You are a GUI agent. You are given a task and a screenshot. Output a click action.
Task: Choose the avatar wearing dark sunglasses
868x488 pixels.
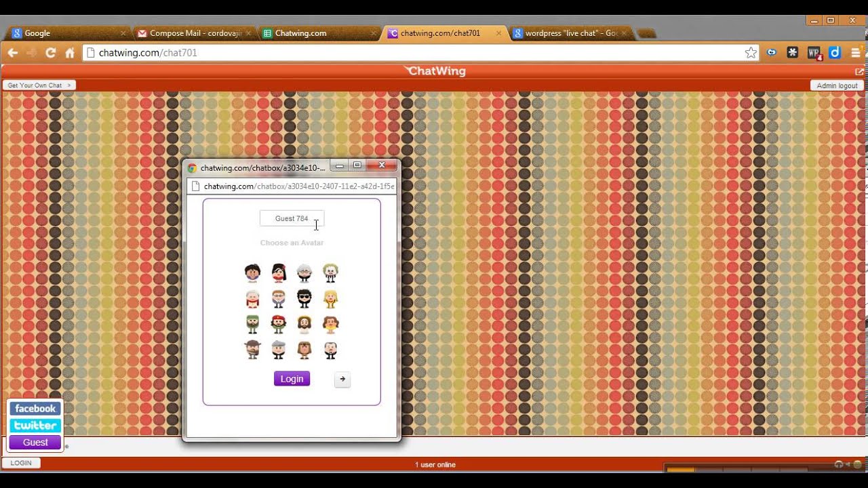tap(304, 298)
